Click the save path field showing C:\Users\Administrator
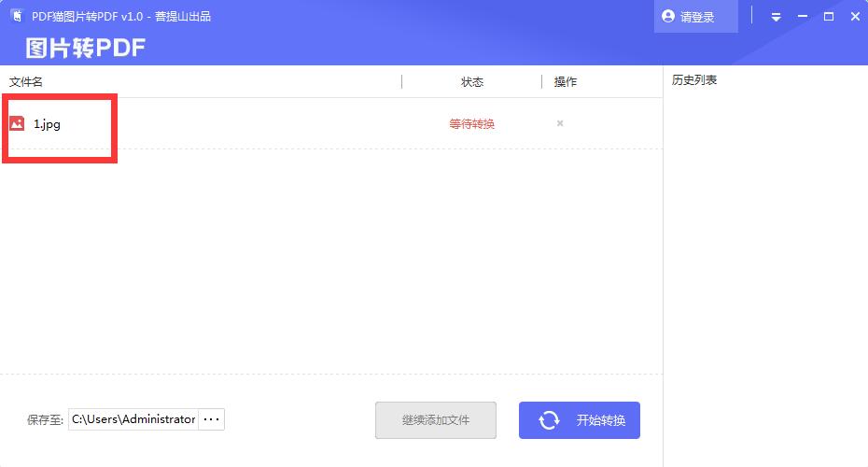 point(133,419)
